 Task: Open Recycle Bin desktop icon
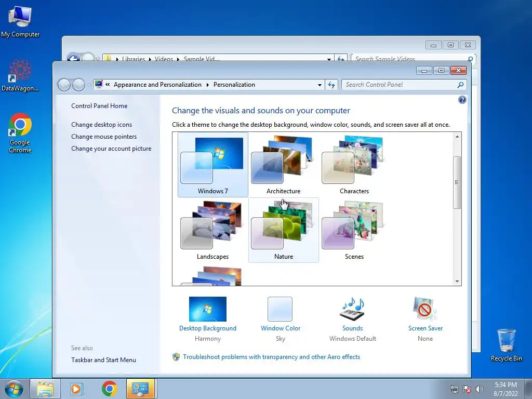point(506,345)
